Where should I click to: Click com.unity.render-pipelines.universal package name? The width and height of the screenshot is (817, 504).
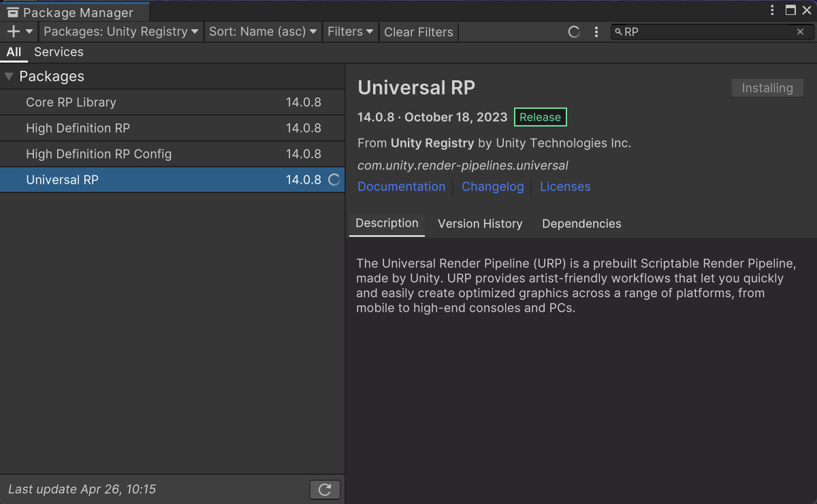[x=463, y=165]
